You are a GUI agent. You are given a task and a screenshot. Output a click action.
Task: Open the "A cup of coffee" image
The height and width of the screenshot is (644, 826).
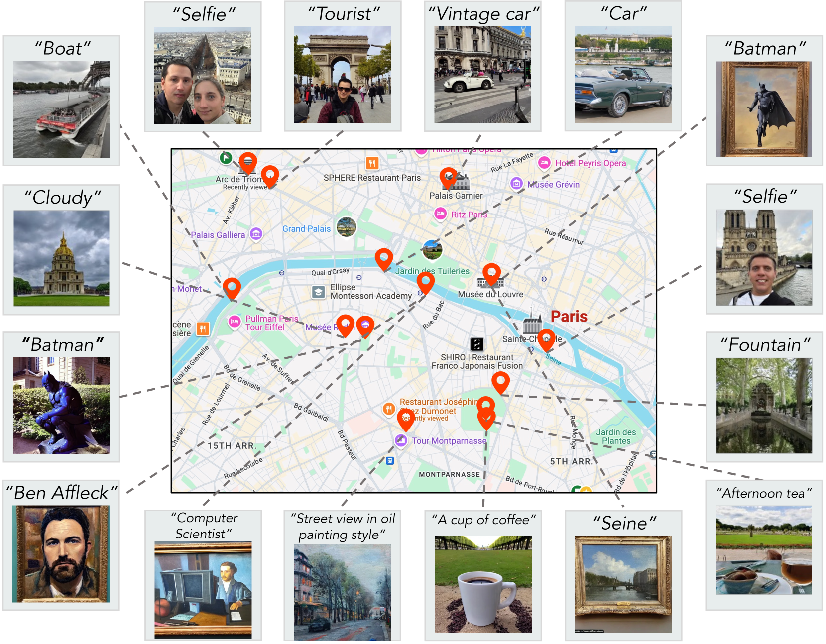pos(483,584)
